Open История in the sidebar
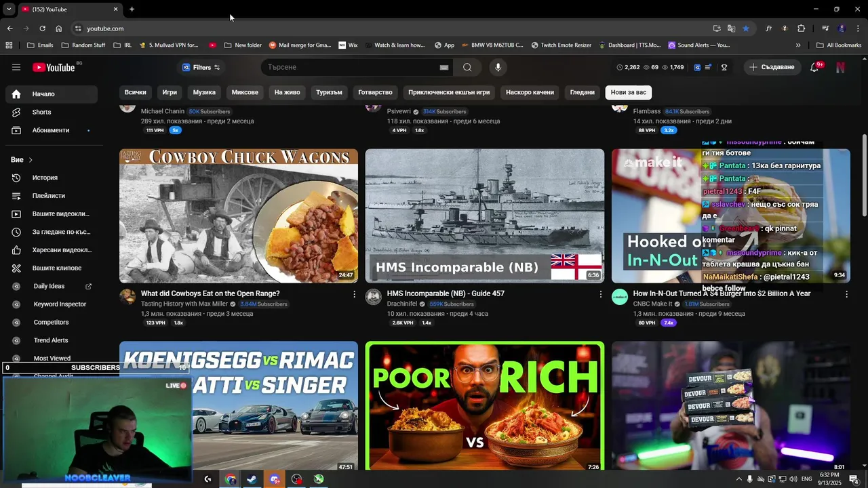 tap(52, 178)
